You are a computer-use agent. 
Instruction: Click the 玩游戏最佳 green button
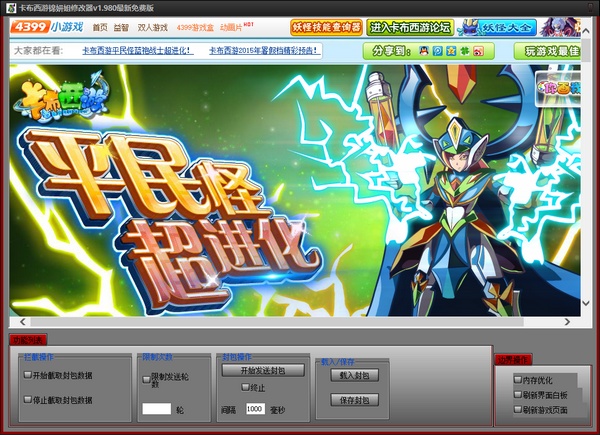[x=547, y=51]
